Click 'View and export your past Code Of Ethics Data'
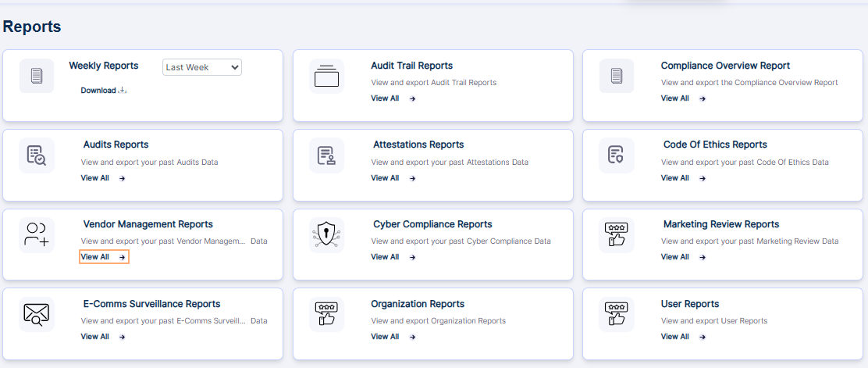The width and height of the screenshot is (868, 368). pos(745,163)
